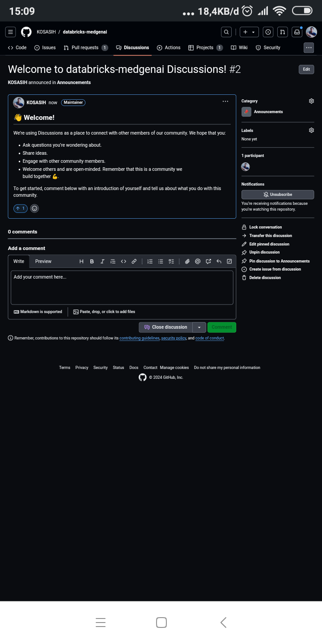Screen dimensions: 322x644
Task: Open the issues icon in top header
Action: pyautogui.click(x=268, y=32)
